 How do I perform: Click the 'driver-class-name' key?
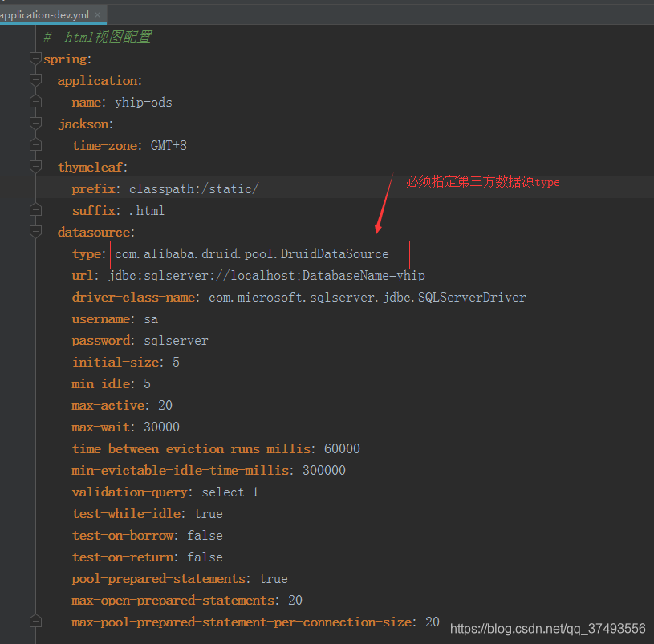coord(133,298)
